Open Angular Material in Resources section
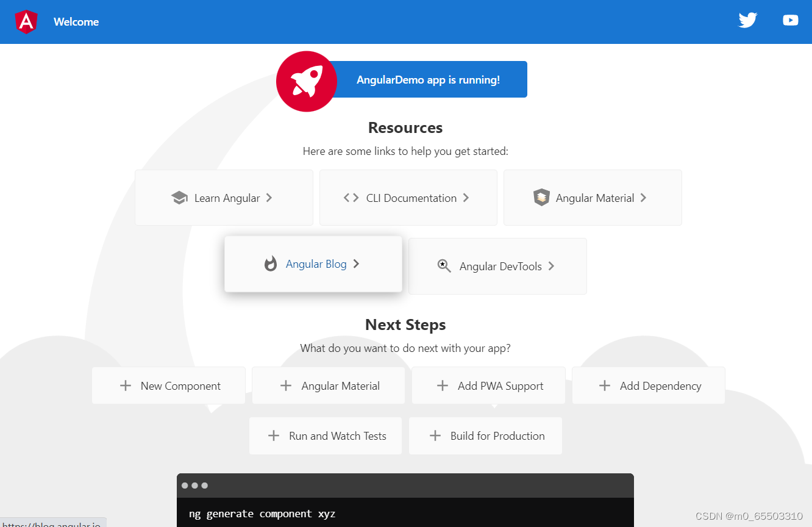The width and height of the screenshot is (812, 527). coord(593,198)
